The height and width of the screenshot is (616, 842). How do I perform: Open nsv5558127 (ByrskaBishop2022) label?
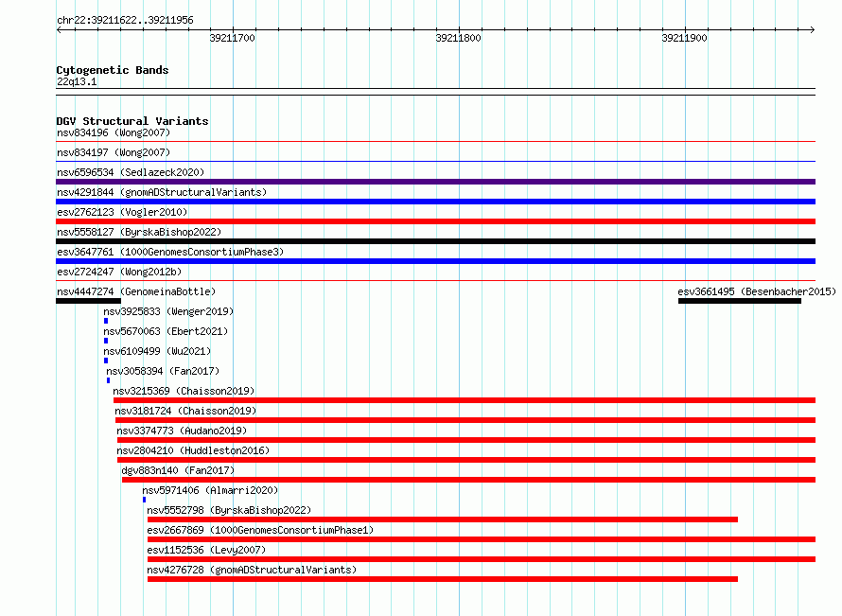point(139,232)
